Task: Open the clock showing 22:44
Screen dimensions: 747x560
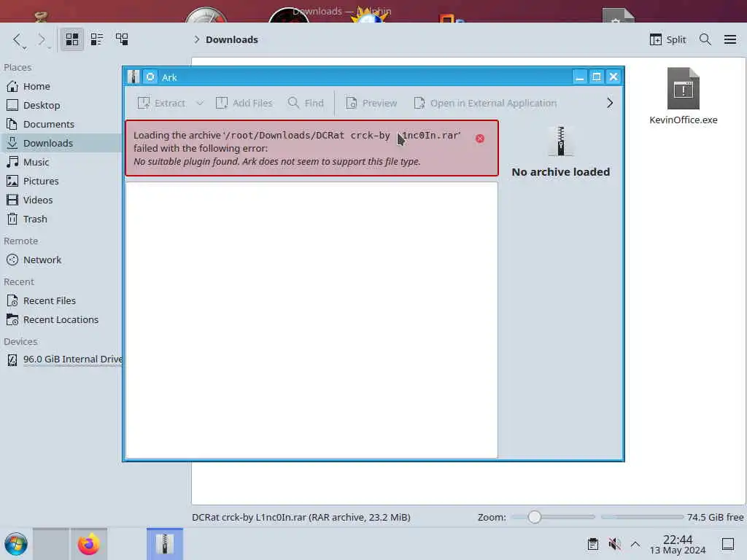Action: [678, 544]
